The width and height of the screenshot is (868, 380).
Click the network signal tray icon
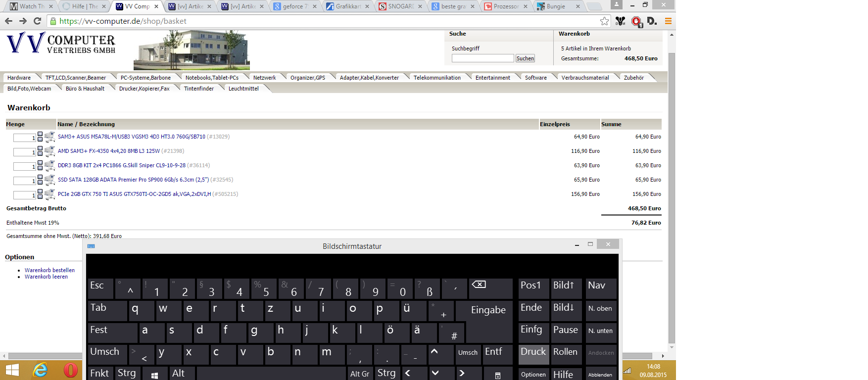627,371
